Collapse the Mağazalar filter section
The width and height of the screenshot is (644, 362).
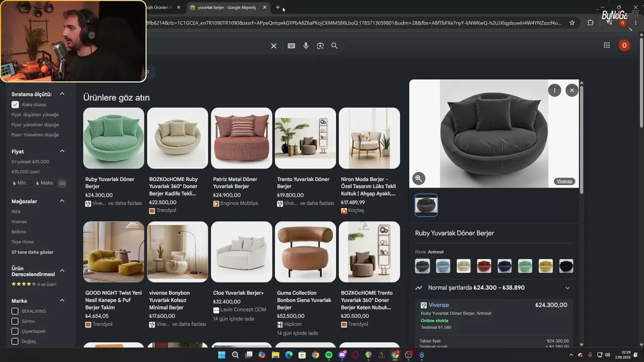pyautogui.click(x=62, y=201)
